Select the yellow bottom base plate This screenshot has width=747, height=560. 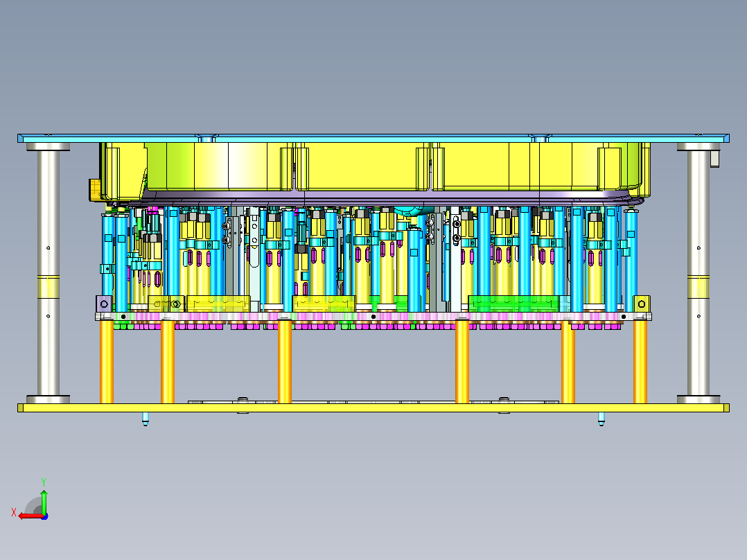[x=373, y=408]
